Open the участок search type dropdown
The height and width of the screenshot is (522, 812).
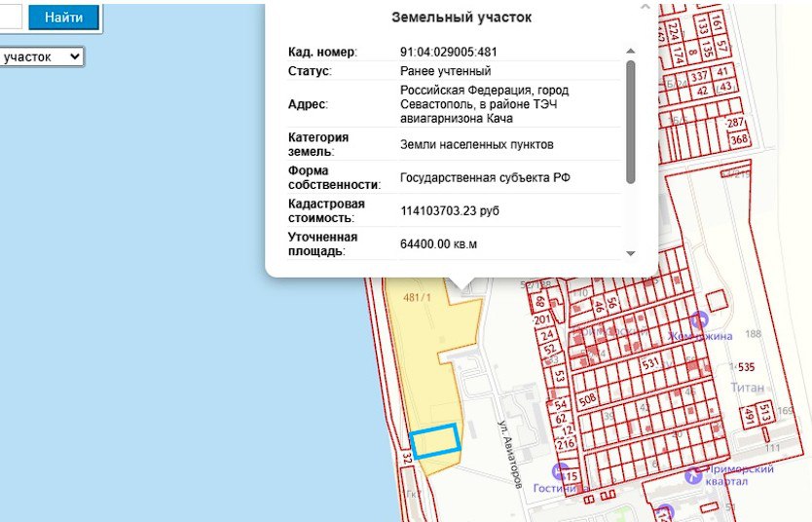(42, 57)
